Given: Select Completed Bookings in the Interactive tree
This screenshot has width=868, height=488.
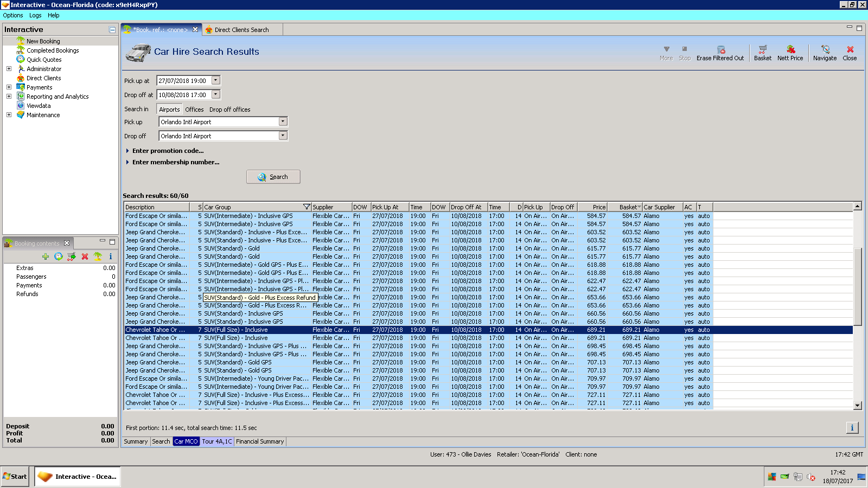Looking at the screenshot, I should 53,50.
